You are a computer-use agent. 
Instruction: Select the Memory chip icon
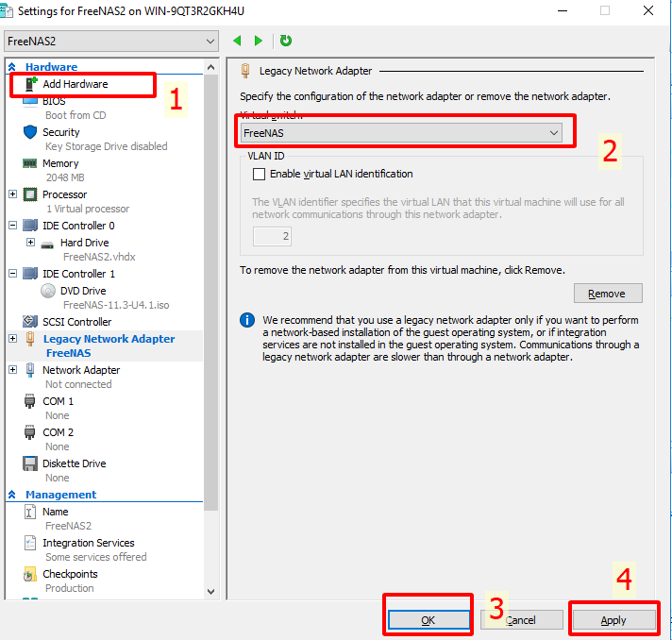29,164
